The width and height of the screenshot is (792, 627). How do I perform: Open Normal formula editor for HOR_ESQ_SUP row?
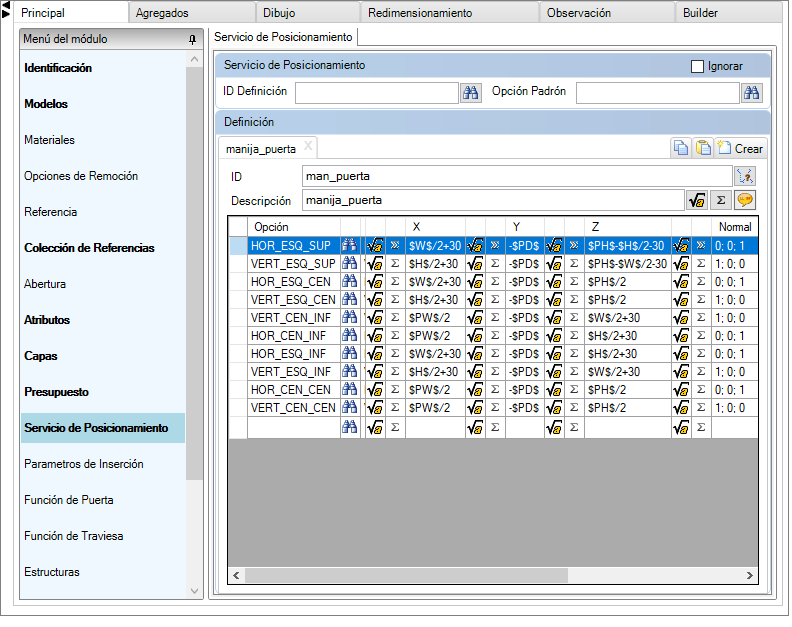pos(681,246)
